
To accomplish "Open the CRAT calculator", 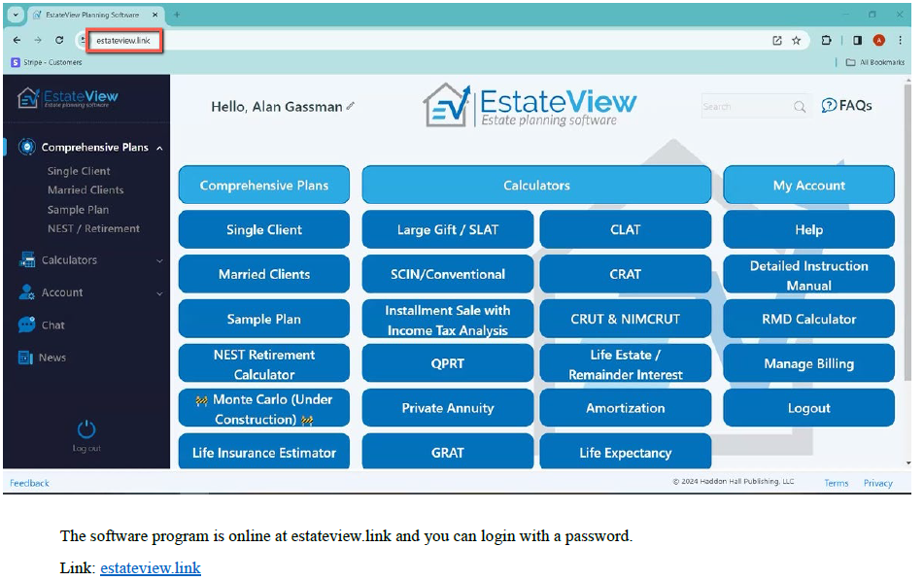I will tap(626, 274).
